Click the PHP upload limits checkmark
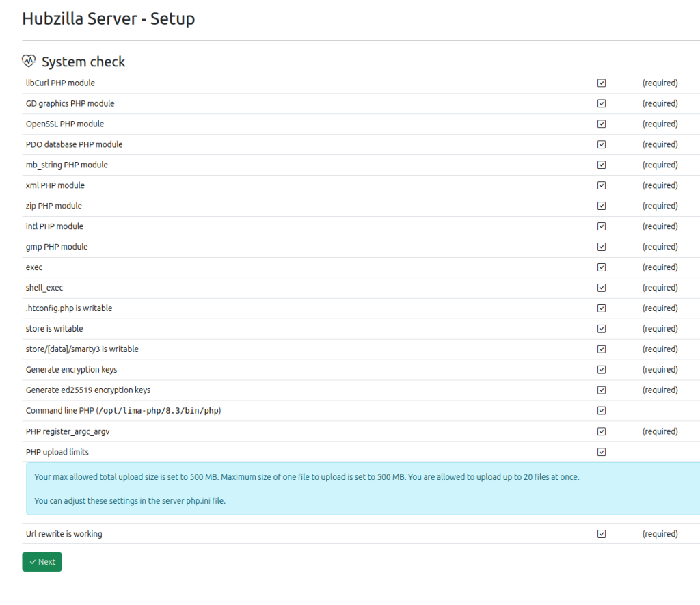Image resolution: width=700 pixels, height=605 pixels. click(x=602, y=452)
